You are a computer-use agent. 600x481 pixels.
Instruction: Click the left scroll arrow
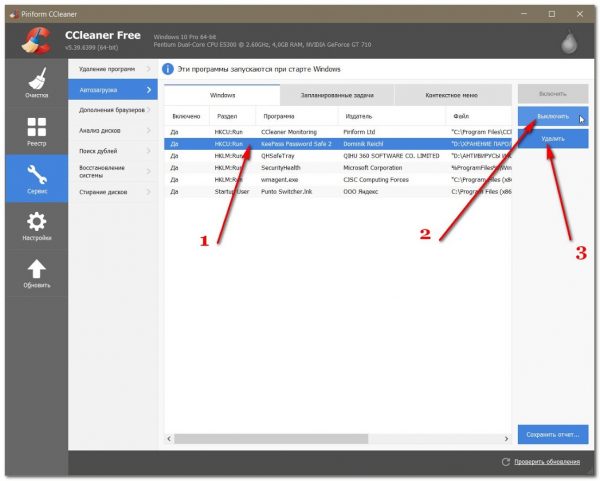[169, 439]
